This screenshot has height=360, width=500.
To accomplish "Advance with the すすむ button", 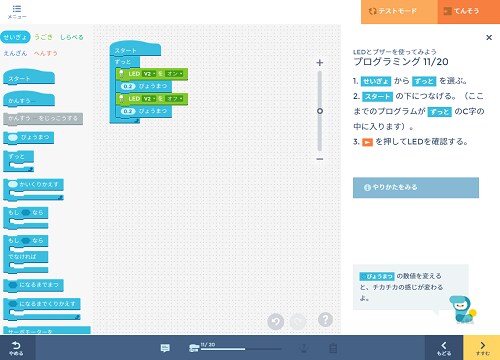I will pos(482,348).
